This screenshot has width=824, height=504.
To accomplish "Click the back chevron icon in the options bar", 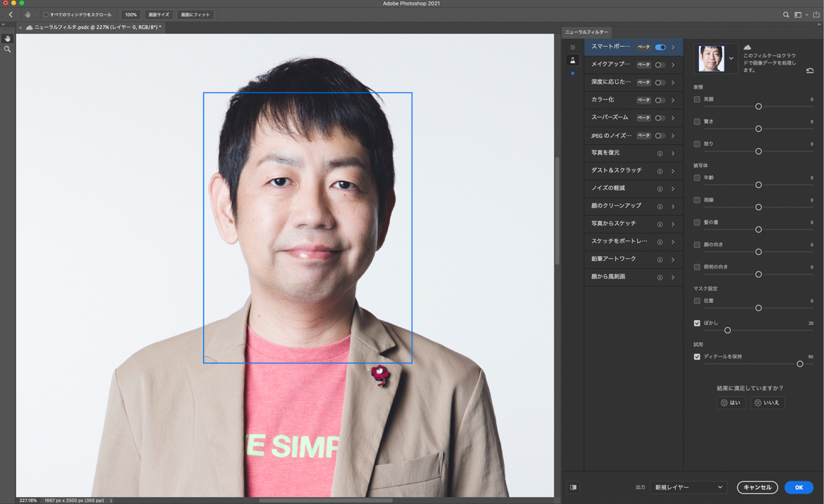I will pyautogui.click(x=10, y=14).
